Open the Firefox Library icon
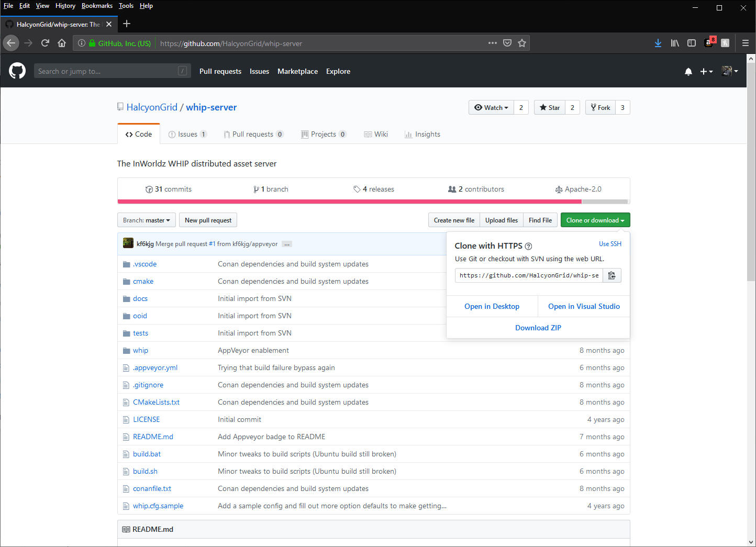Screen dimensions: 756x547 [x=675, y=43]
